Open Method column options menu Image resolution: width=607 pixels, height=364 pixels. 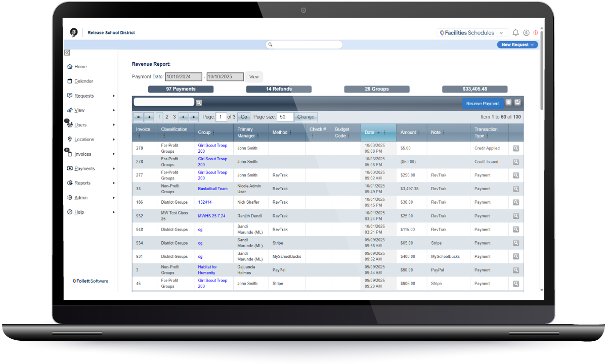tap(291, 132)
